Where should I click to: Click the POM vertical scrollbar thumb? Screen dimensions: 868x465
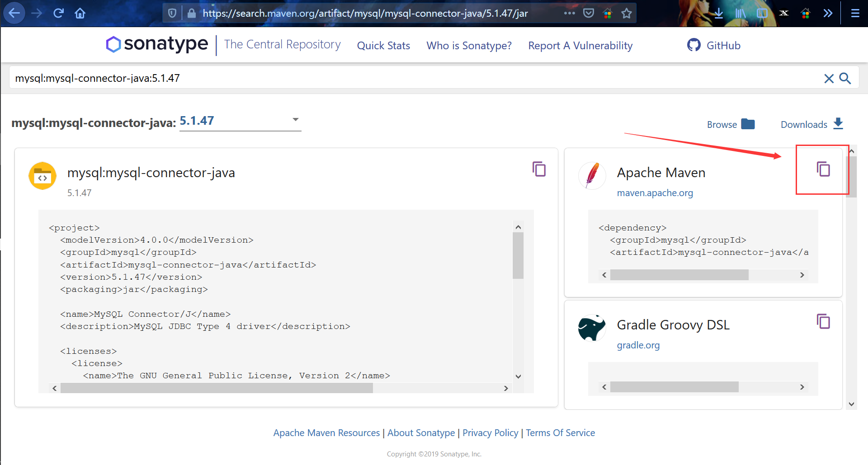pyautogui.click(x=518, y=256)
